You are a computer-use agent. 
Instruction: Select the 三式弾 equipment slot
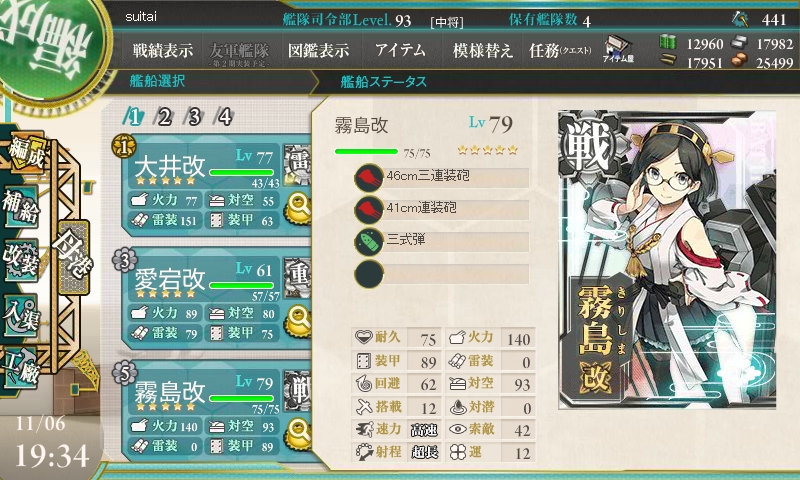(x=442, y=241)
